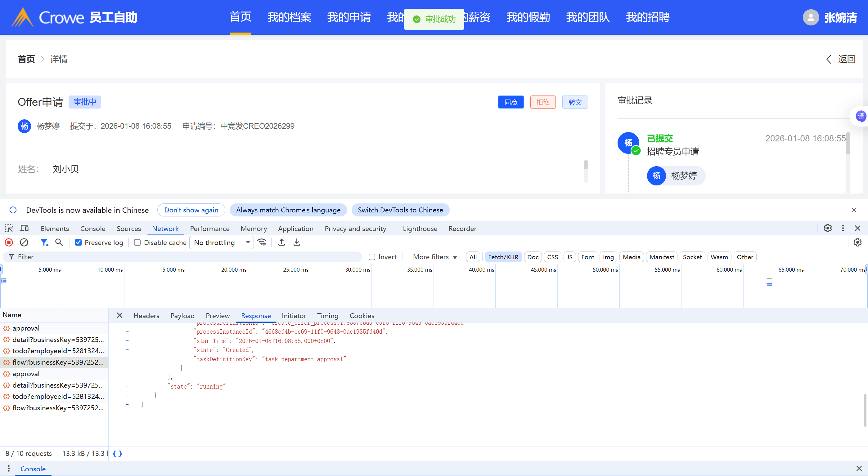Click the 同意 approve button
This screenshot has height=476, width=868.
point(510,102)
